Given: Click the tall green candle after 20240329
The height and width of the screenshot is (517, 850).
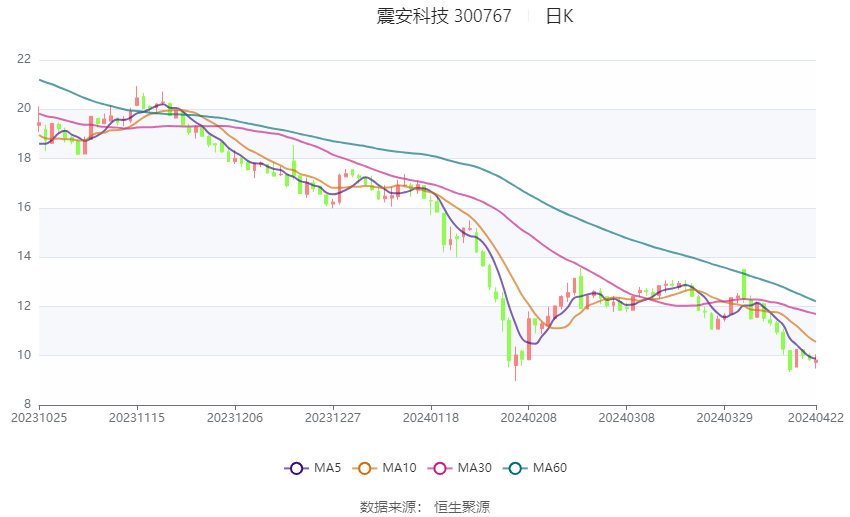Looking at the screenshot, I should point(744,284).
